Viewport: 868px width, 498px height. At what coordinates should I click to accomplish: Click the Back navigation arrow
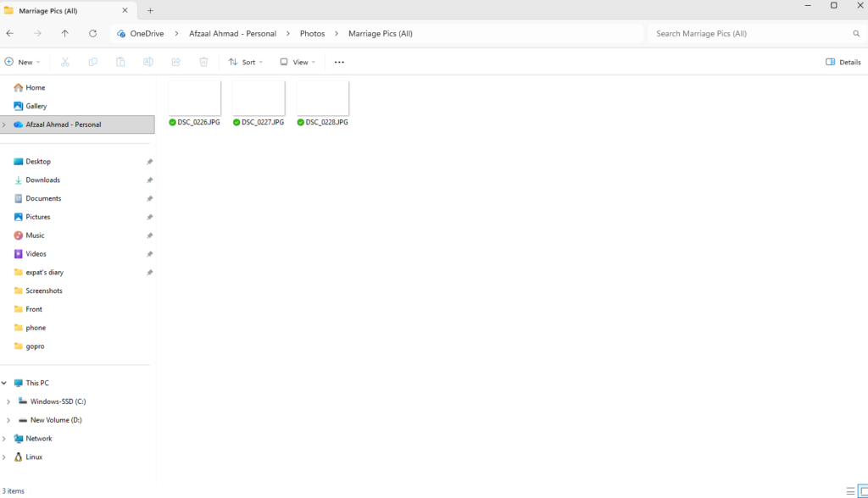[9, 34]
